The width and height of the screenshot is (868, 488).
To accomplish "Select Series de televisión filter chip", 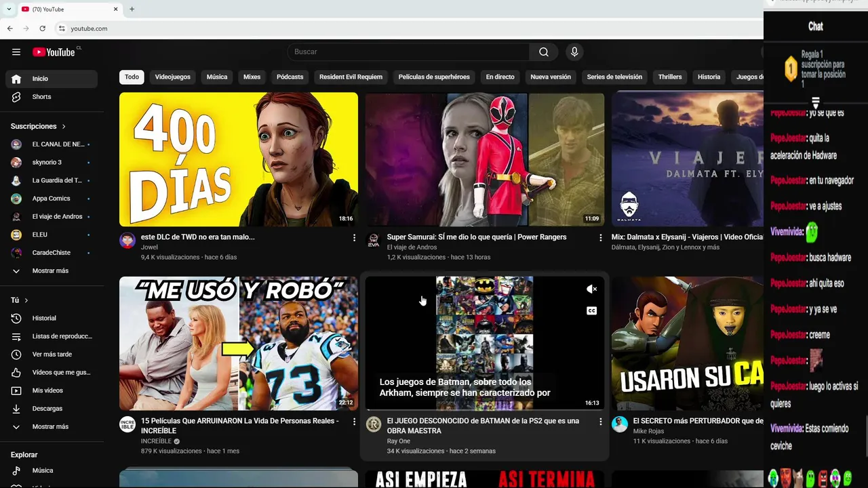I will [614, 77].
